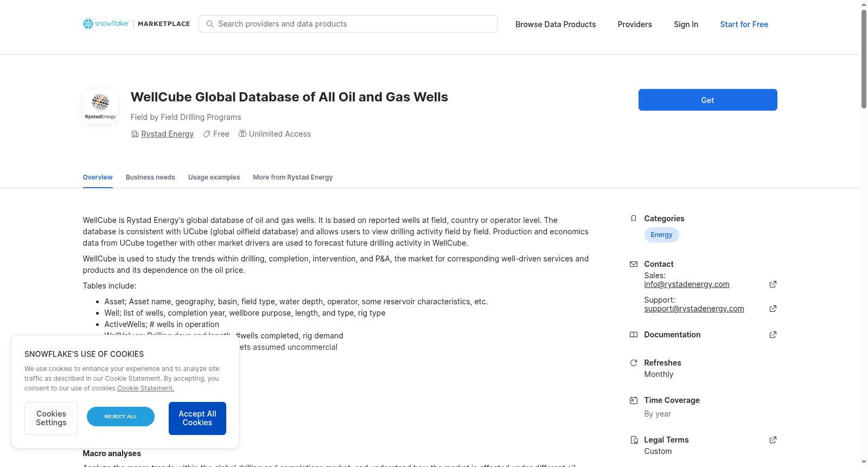The image size is (868, 467).
Task: Click the envelope icon next to Contact
Action: (633, 264)
